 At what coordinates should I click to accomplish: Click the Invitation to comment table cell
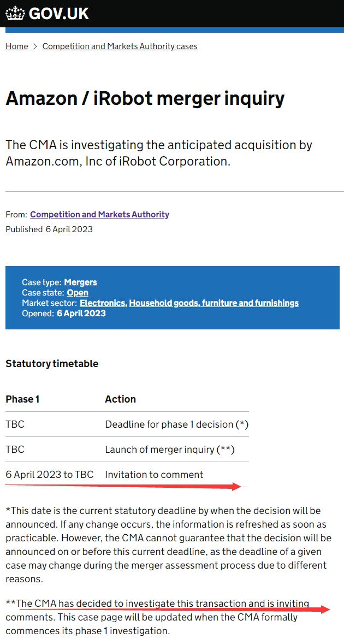pyautogui.click(x=154, y=474)
